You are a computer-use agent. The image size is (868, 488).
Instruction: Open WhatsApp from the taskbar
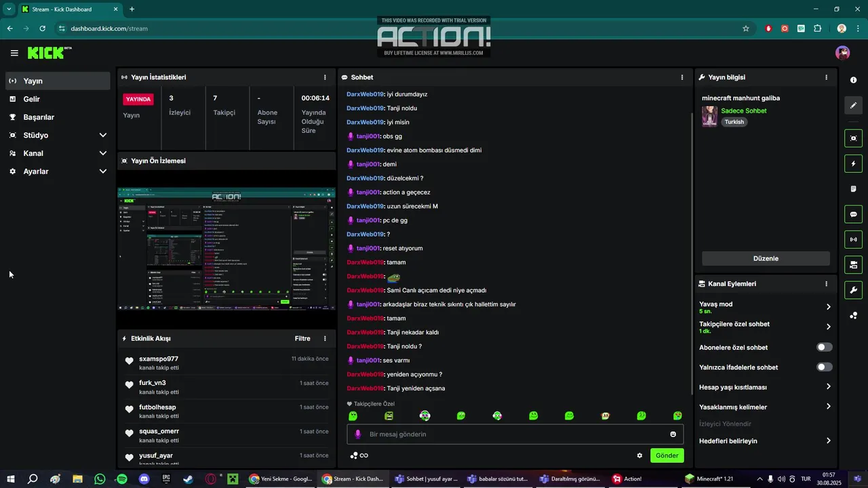pyautogui.click(x=100, y=479)
